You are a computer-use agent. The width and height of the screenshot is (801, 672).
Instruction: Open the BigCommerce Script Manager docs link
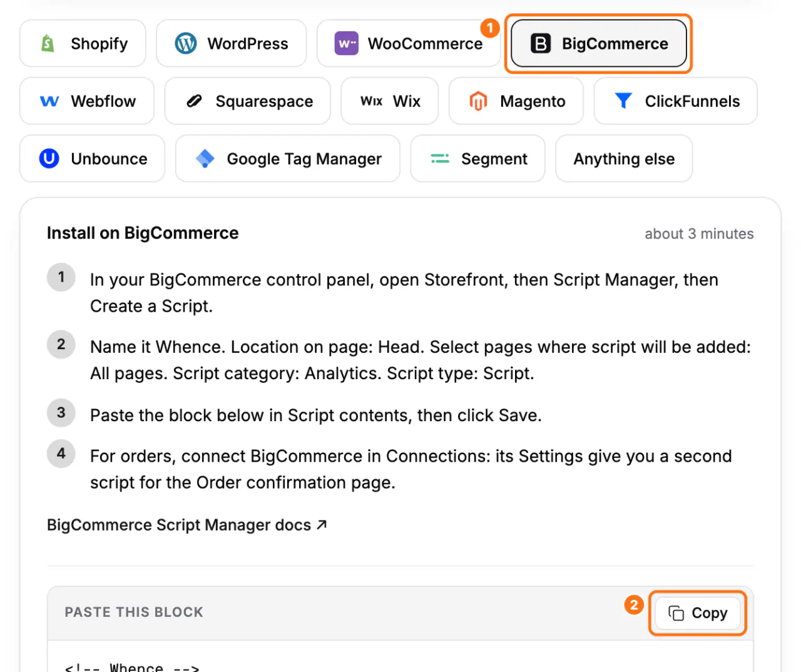187,524
